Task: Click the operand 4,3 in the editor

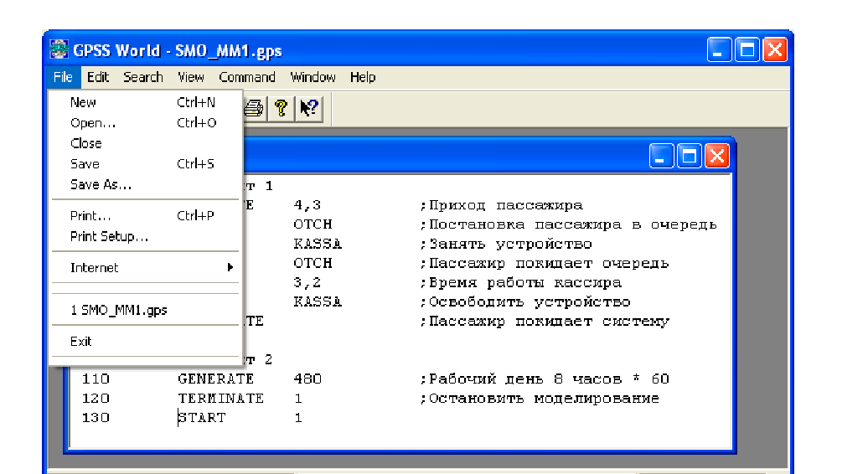Action: [307, 205]
